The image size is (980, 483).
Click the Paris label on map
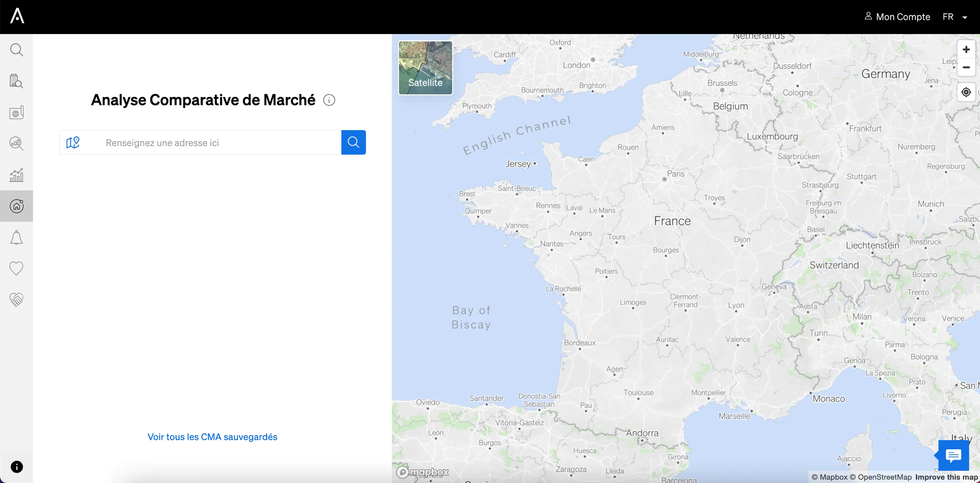pos(676,174)
